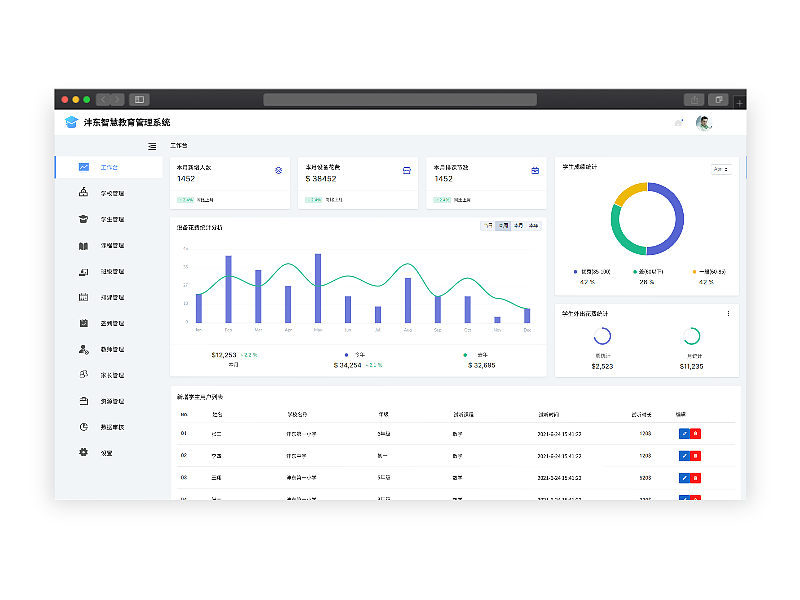Click the browser share button
The height and width of the screenshot is (600, 800).
pyautogui.click(x=694, y=99)
